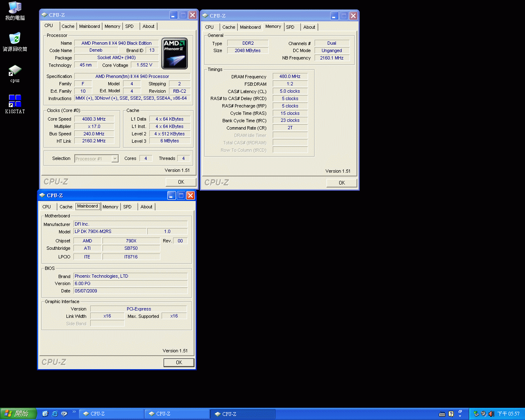This screenshot has width=525, height=420.
Task: Open the My Computer desktop icon
Action: coord(15,11)
